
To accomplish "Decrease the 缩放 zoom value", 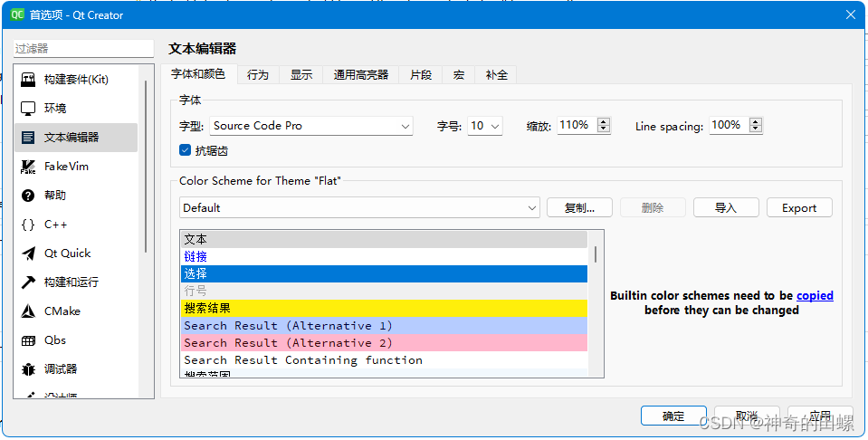I will coord(604,129).
